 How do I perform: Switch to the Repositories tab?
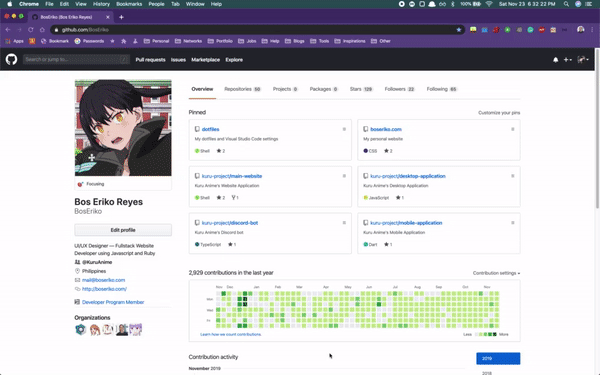tap(242, 89)
